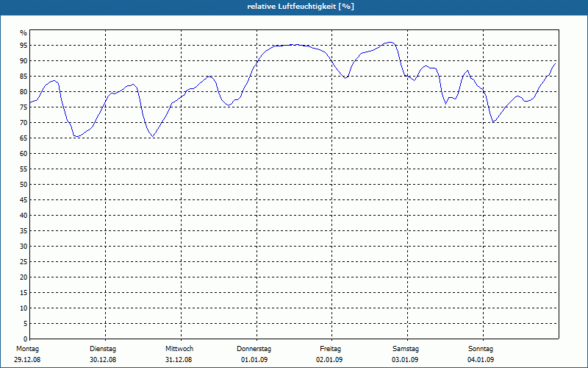The image size is (588, 368).
Task: Click the date '31.12.08'
Action: point(179,360)
